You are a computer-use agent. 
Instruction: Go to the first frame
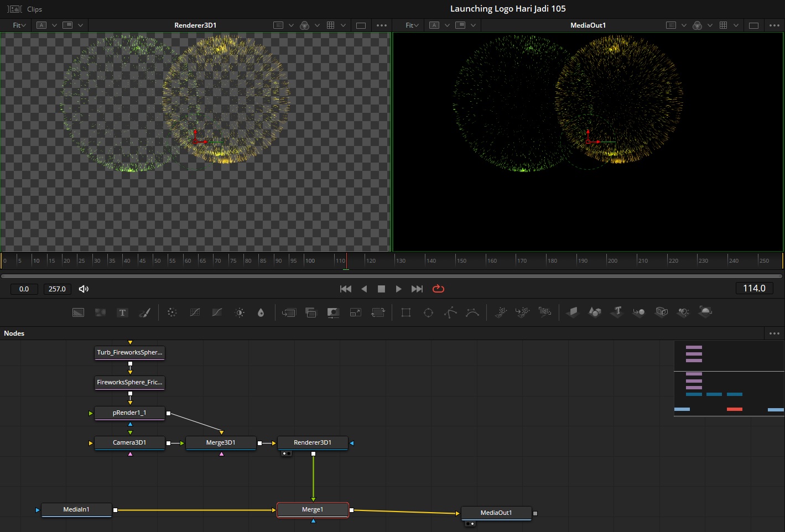click(346, 289)
